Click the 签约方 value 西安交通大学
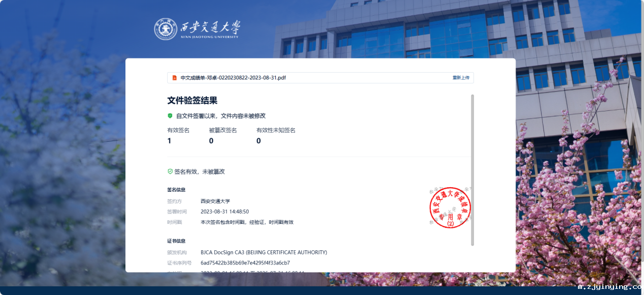Viewport: 644px width, 295px height. click(215, 201)
